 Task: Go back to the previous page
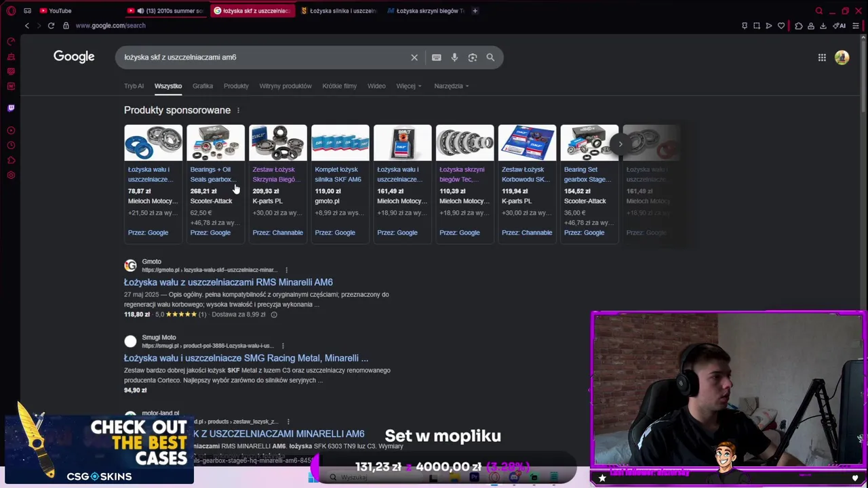coord(27,26)
